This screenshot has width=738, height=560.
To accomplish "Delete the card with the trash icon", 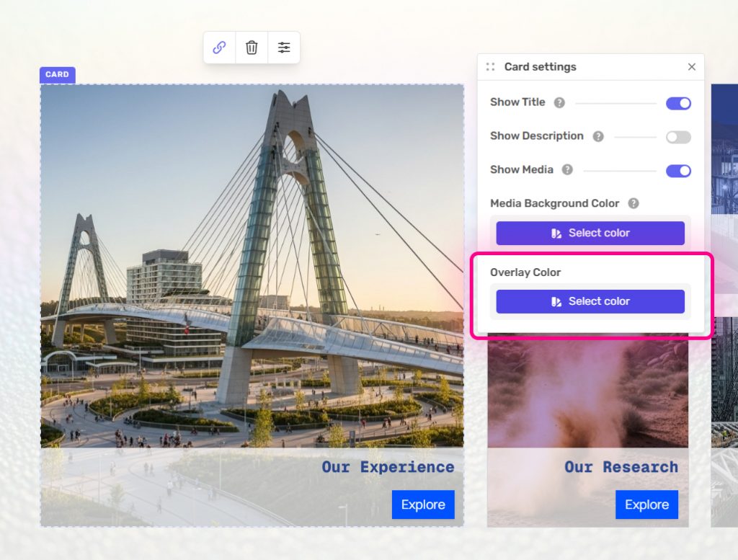I will pyautogui.click(x=252, y=48).
